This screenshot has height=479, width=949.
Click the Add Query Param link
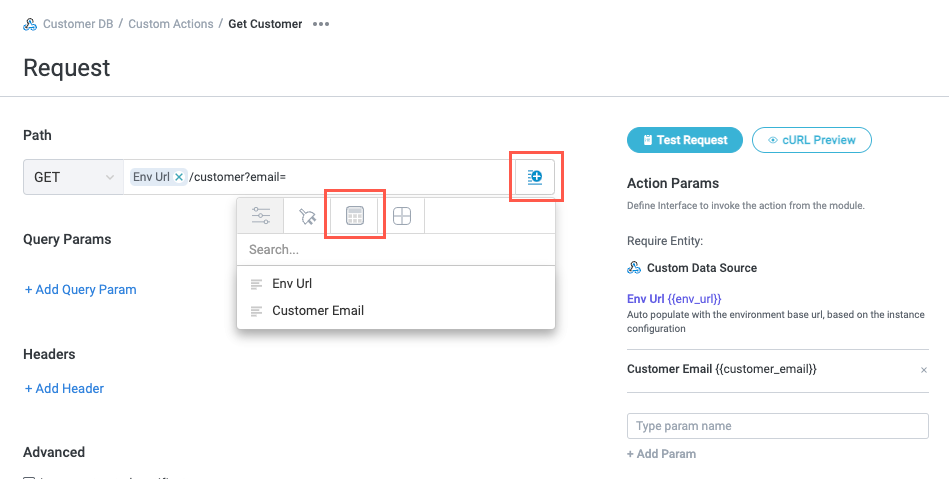click(x=81, y=290)
